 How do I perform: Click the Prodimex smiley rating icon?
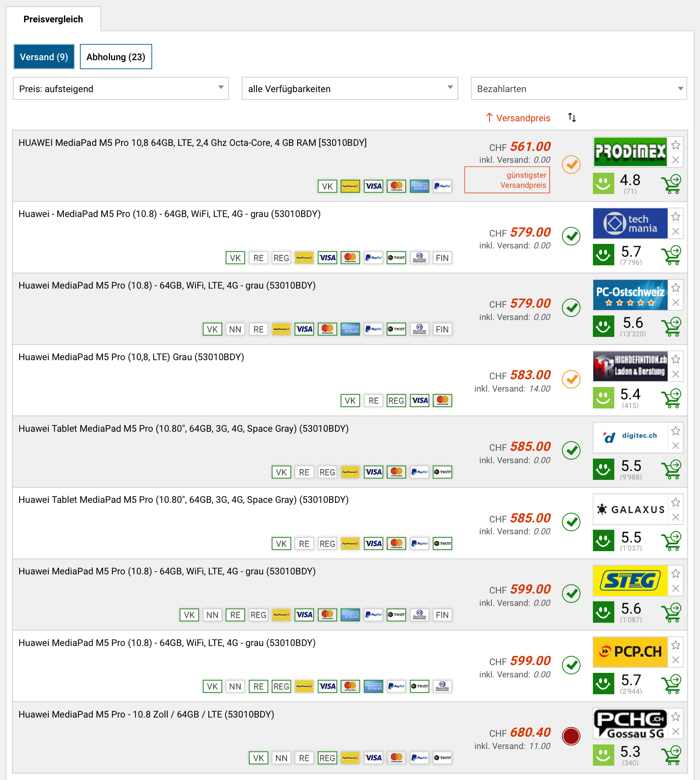[x=603, y=184]
